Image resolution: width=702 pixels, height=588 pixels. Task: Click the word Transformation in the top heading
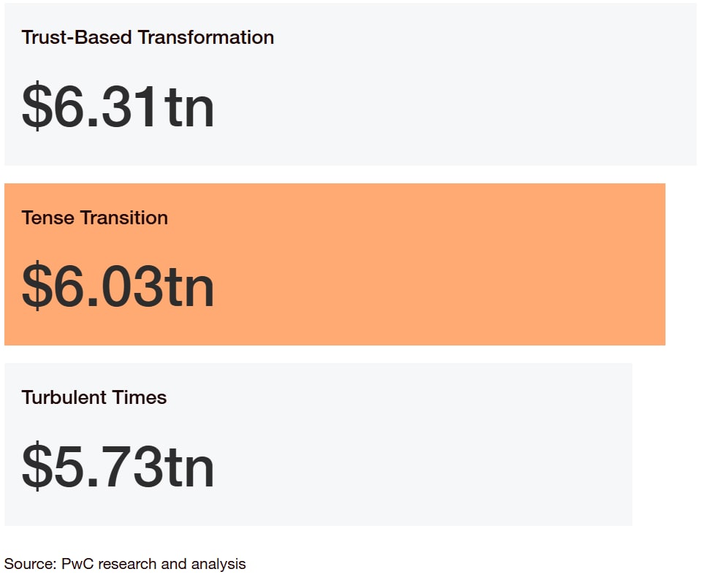(206, 37)
